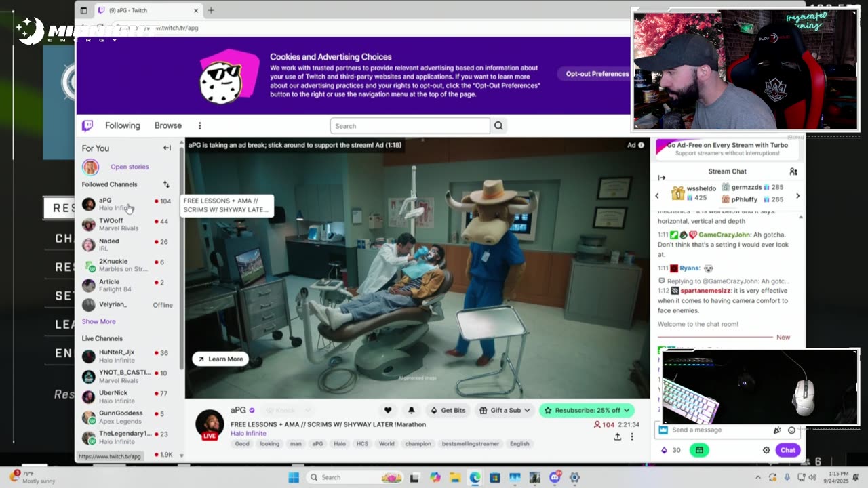Open the Windows Start menu
The width and height of the screenshot is (868, 488).
(x=294, y=477)
